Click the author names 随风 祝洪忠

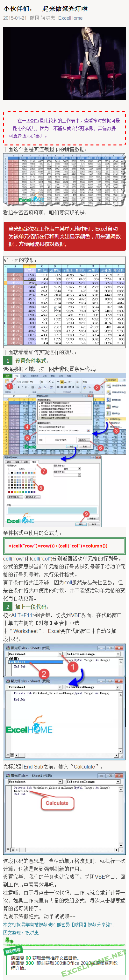pyautogui.click(x=42, y=18)
